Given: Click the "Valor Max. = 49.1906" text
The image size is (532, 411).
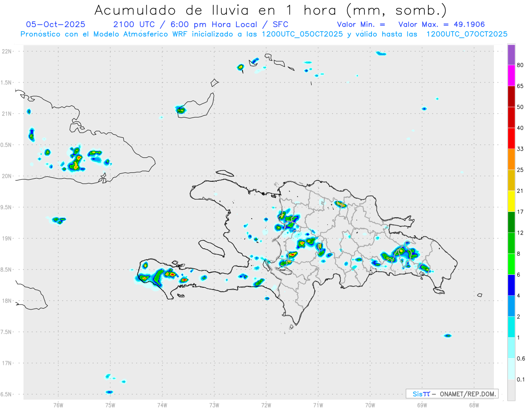Looking at the screenshot, I should (442, 24).
